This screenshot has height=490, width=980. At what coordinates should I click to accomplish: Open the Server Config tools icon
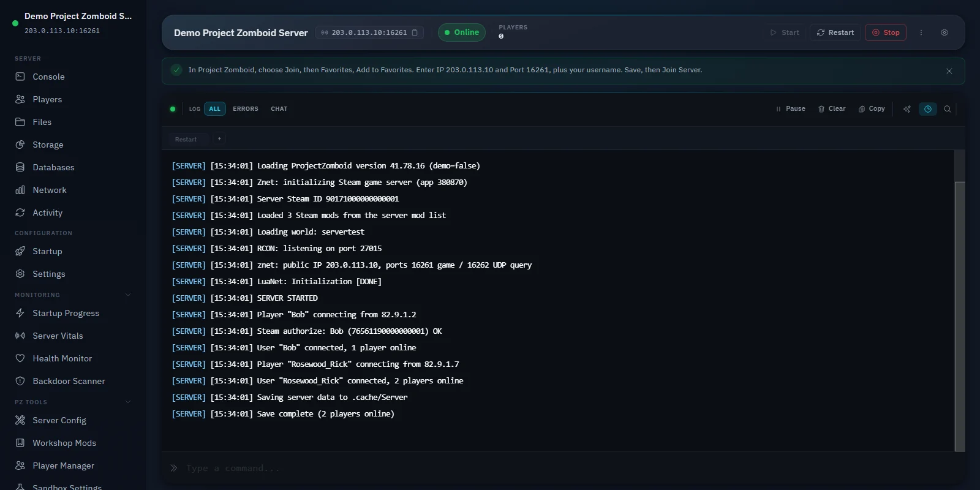[20, 420]
